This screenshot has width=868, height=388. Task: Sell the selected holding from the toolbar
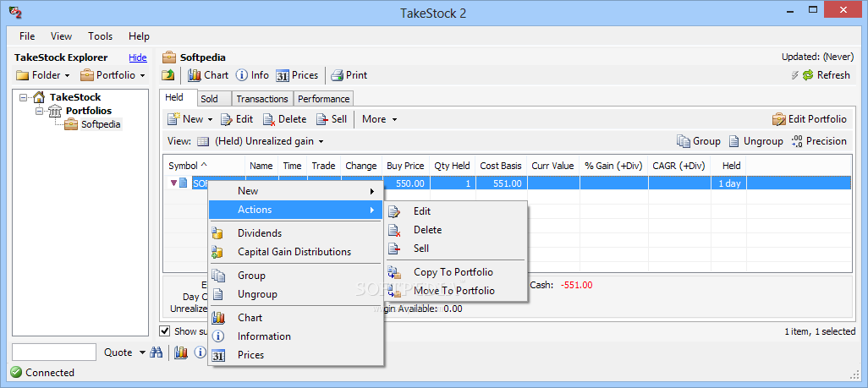click(332, 119)
